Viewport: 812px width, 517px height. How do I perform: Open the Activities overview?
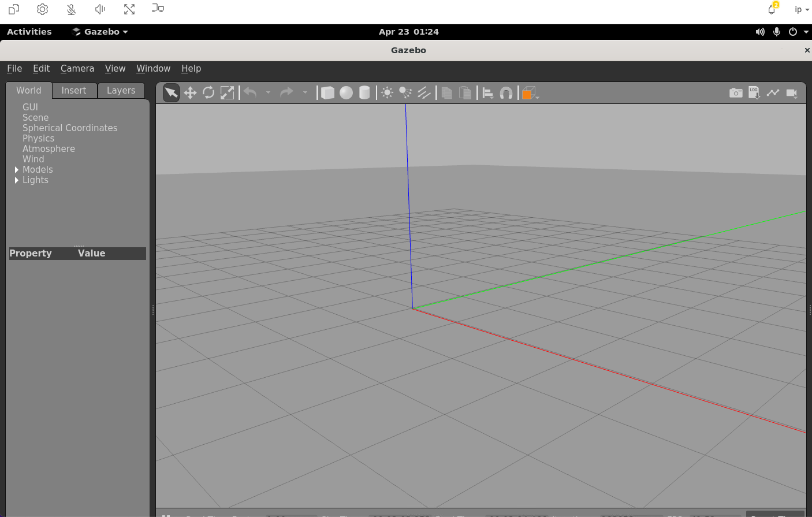tap(29, 32)
